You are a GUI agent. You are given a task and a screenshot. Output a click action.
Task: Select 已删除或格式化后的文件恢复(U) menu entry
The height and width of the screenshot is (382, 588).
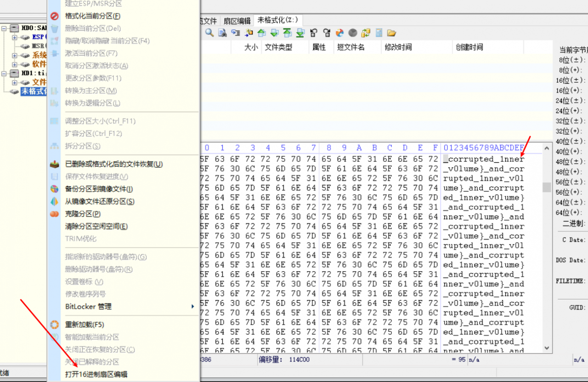[114, 164]
